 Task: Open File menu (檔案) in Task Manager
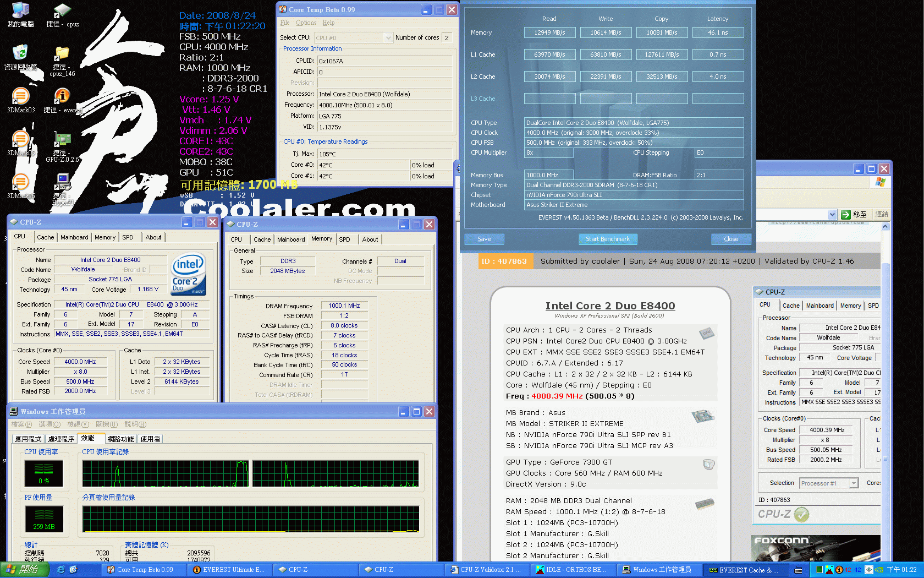tap(21, 424)
